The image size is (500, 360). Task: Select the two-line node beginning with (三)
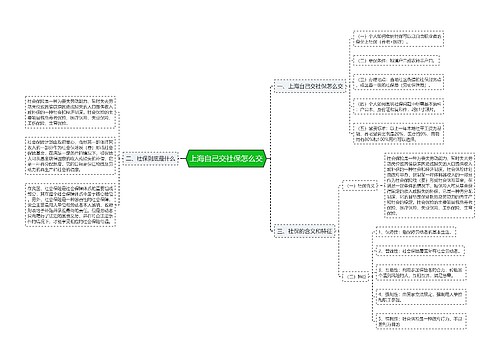coord(398,82)
